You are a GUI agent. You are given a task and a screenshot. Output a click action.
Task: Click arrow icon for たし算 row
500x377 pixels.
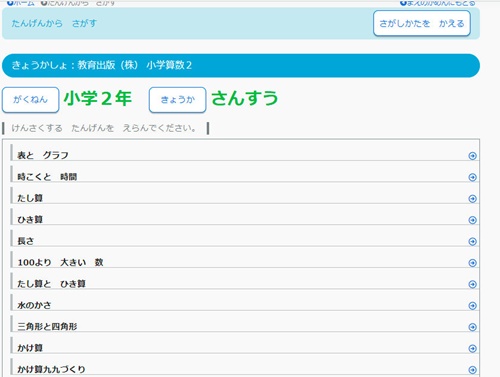(x=472, y=199)
